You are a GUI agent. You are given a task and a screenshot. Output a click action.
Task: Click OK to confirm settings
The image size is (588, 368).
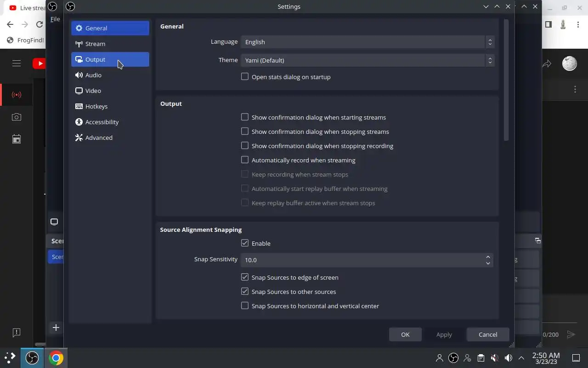point(405,334)
